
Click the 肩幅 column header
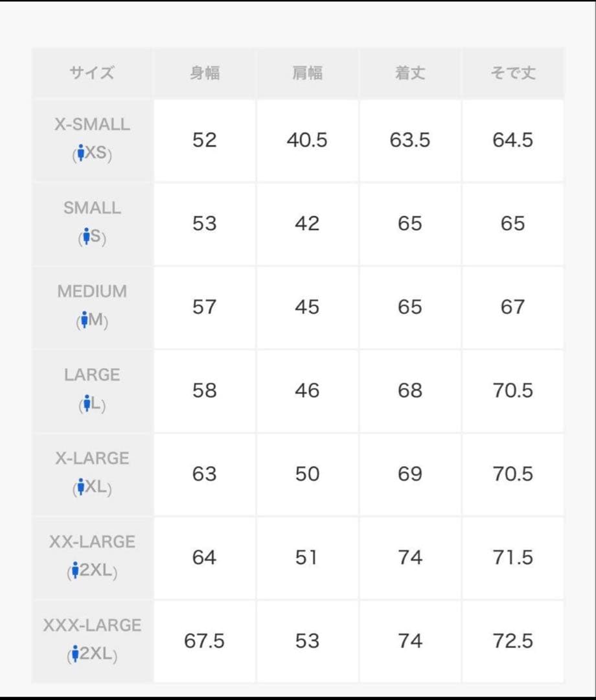307,73
